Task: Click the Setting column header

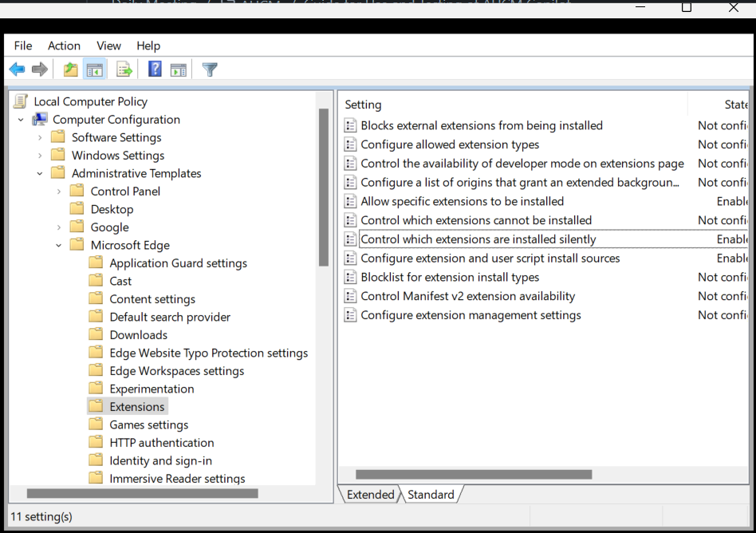Action: 363,105
